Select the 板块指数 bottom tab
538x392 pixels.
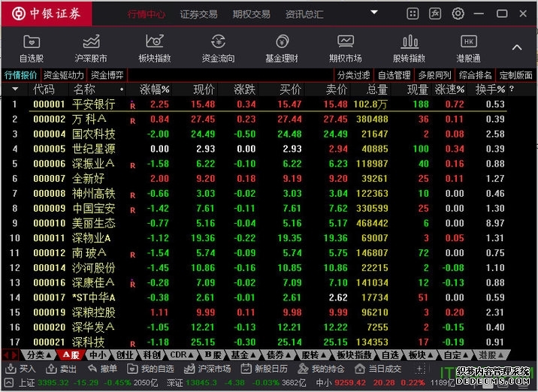[x=354, y=355]
